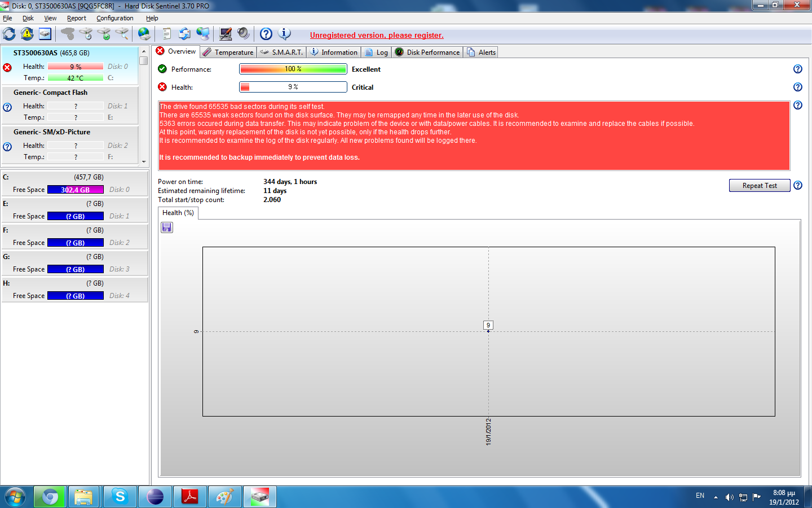Click the monitor with screwdriver icon

click(x=225, y=34)
